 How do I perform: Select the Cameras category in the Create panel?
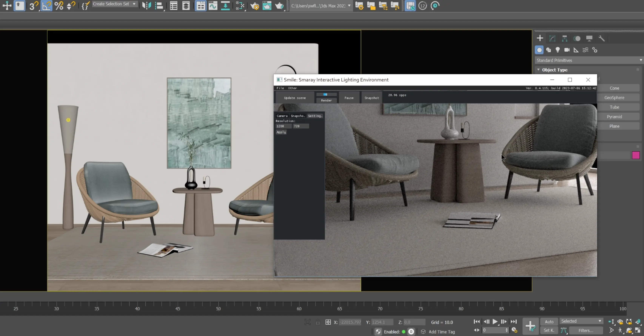click(x=567, y=50)
